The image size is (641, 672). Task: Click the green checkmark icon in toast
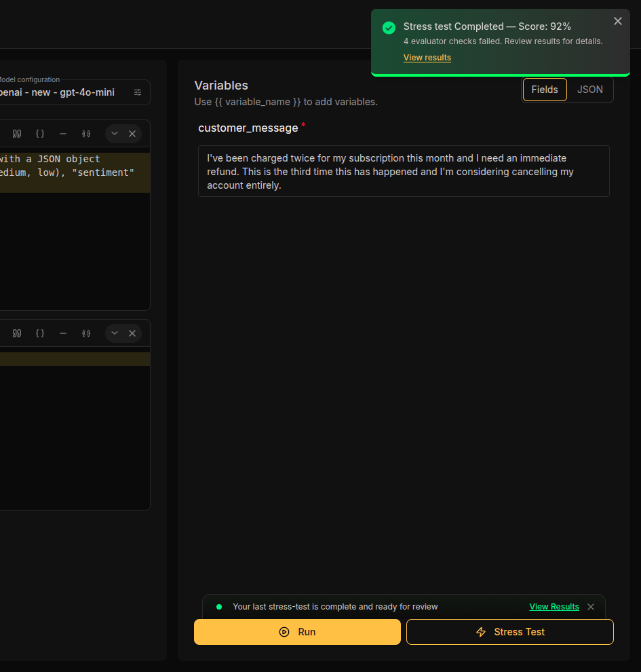(x=389, y=28)
